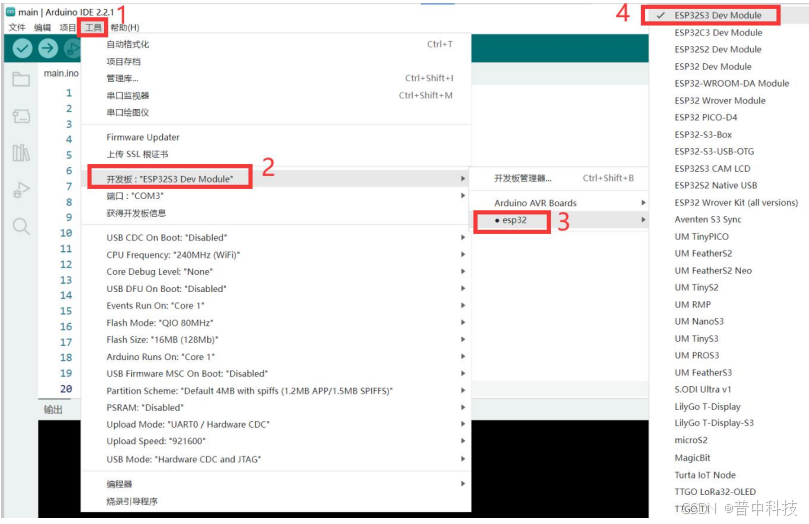The height and width of the screenshot is (524, 809).
Task: Select ESP32-WROOM-DA Module board
Action: [x=729, y=84]
